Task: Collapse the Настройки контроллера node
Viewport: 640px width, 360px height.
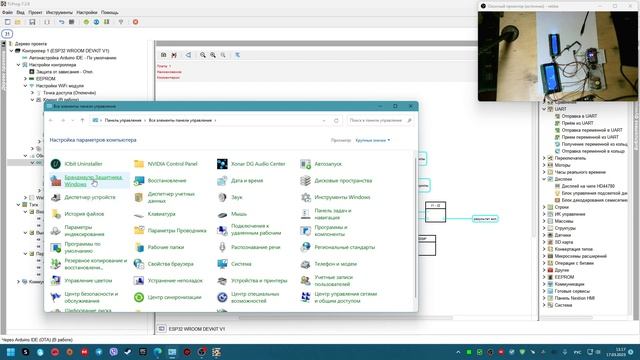Action: [19, 65]
